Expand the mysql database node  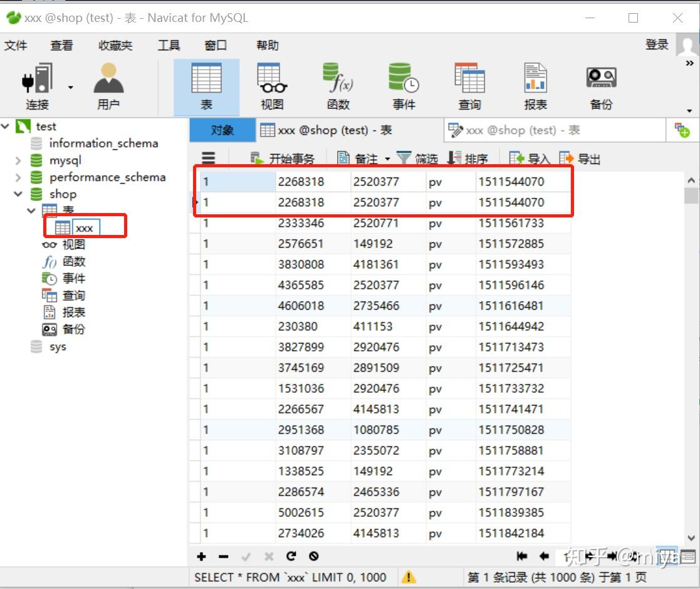[18, 160]
